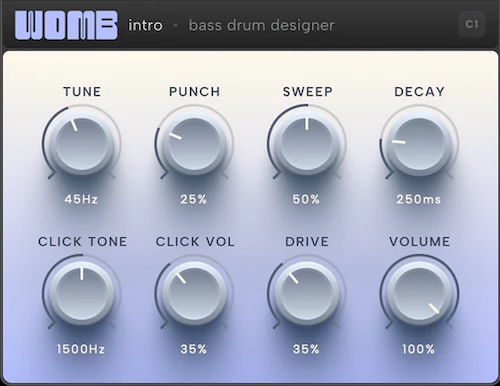This screenshot has width=500, height=386.
Task: Click the WOMB logo
Action: (66, 26)
